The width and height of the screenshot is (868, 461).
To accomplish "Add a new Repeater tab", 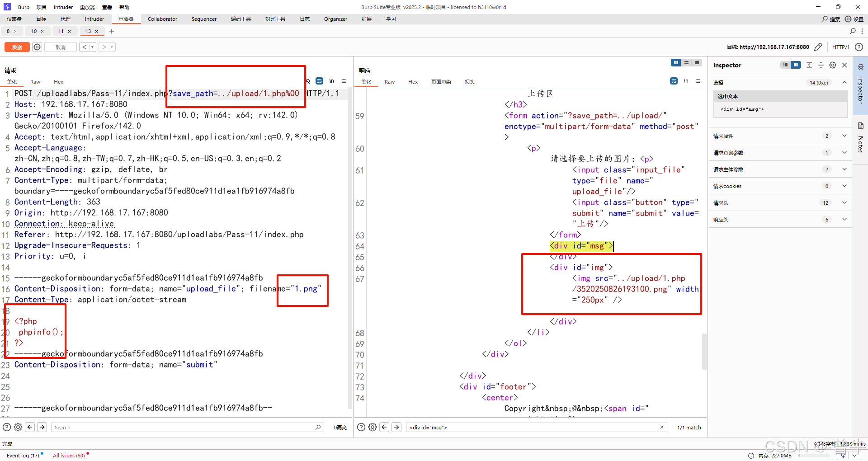I will point(112,31).
